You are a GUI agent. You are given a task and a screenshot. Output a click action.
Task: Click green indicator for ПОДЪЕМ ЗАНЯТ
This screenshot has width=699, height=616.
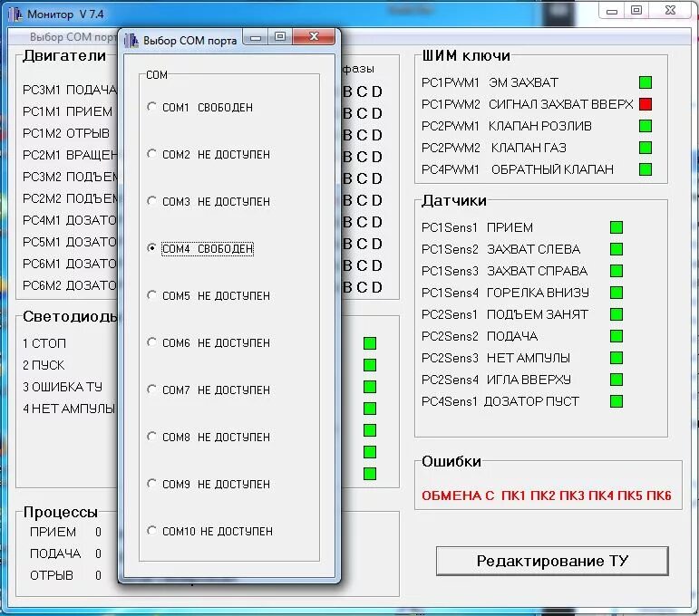(x=616, y=314)
